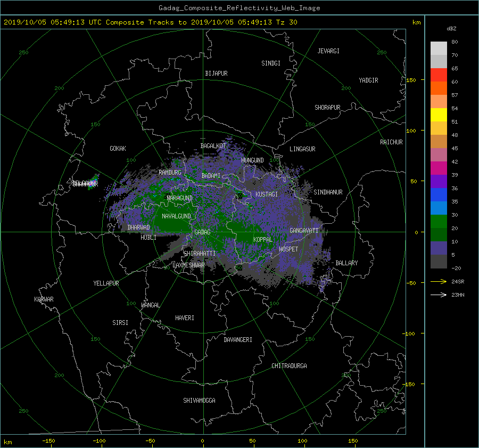Click the km unit label at bottom-left
The height and width of the screenshot is (448, 479).
point(7,442)
